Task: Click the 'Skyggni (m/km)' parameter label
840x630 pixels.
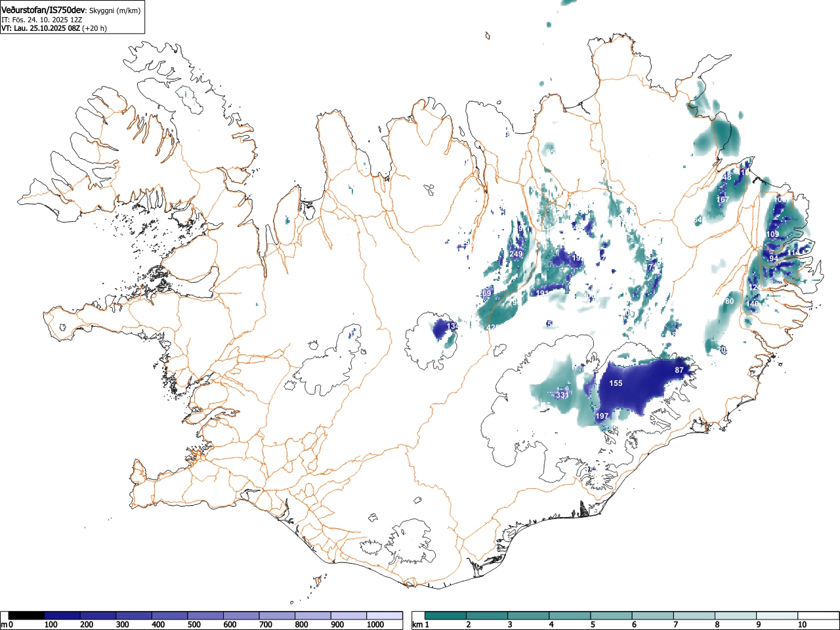Action: 115,10
